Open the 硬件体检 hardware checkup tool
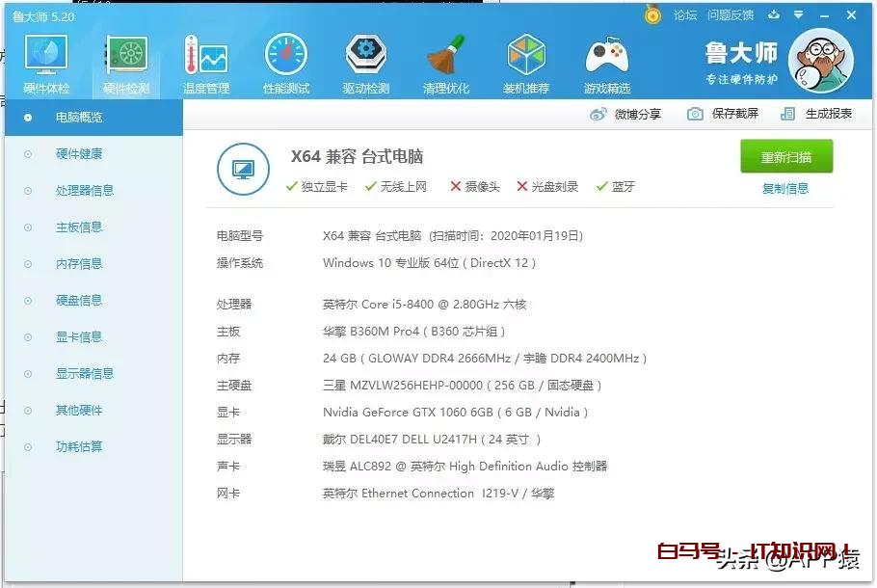The image size is (877, 588). [x=44, y=60]
